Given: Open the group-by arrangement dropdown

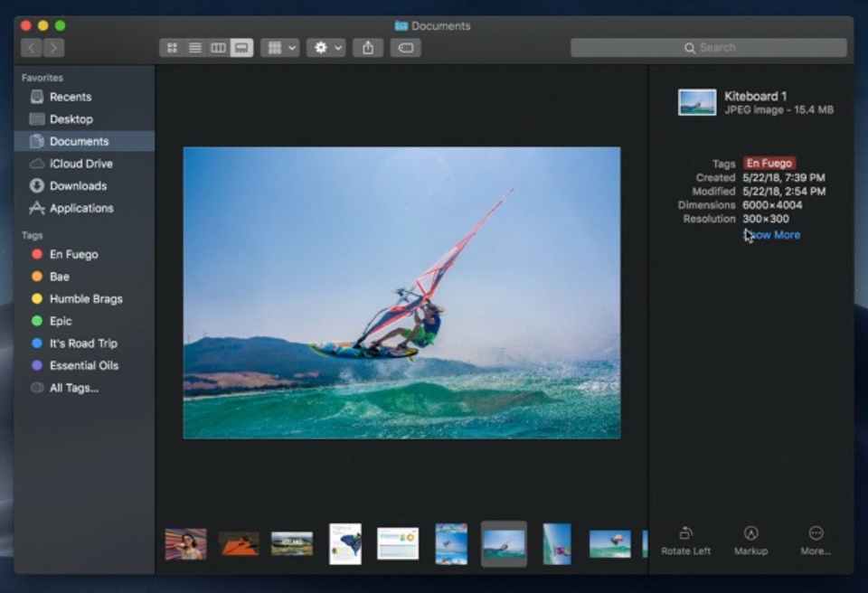Looking at the screenshot, I should (280, 48).
